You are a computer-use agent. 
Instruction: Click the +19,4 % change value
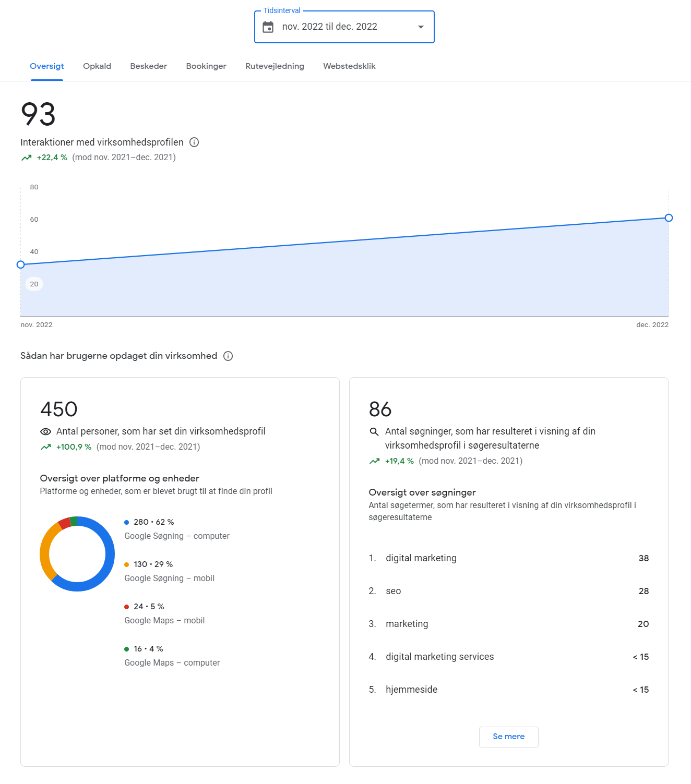coord(400,461)
